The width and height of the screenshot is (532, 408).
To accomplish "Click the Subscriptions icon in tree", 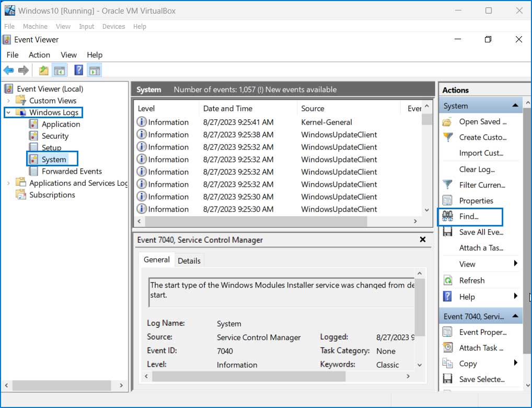I will point(21,195).
